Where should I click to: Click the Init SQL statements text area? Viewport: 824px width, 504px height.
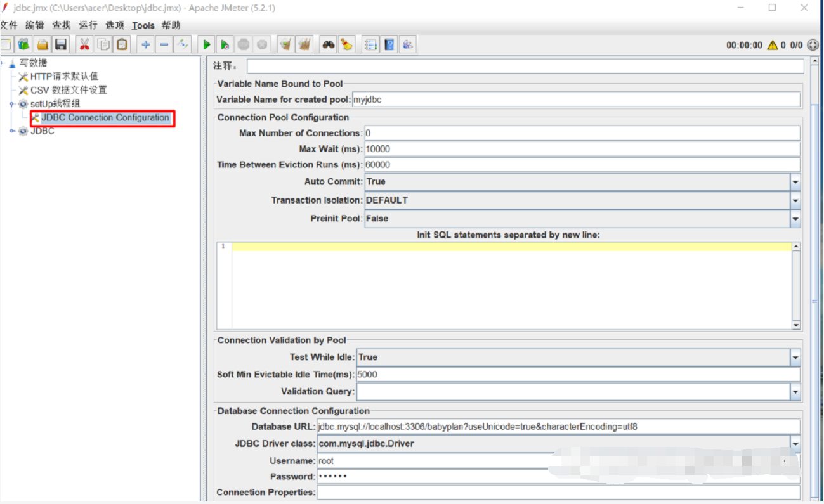pyautogui.click(x=511, y=285)
